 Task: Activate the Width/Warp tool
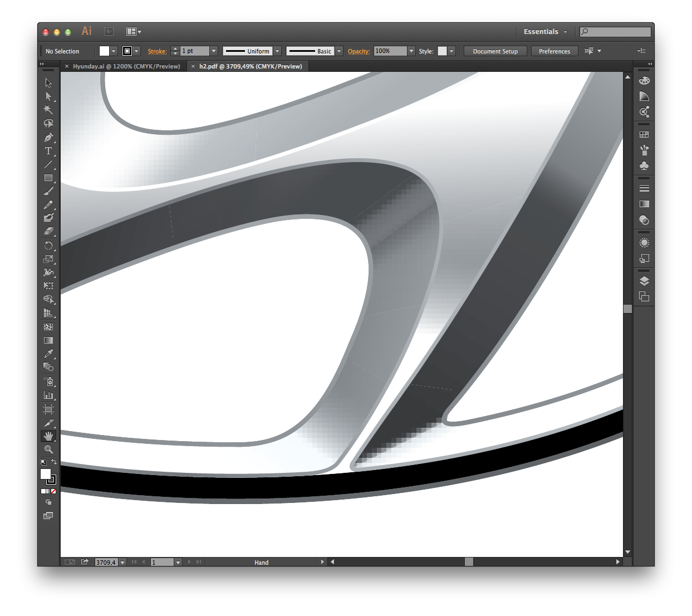pyautogui.click(x=48, y=272)
